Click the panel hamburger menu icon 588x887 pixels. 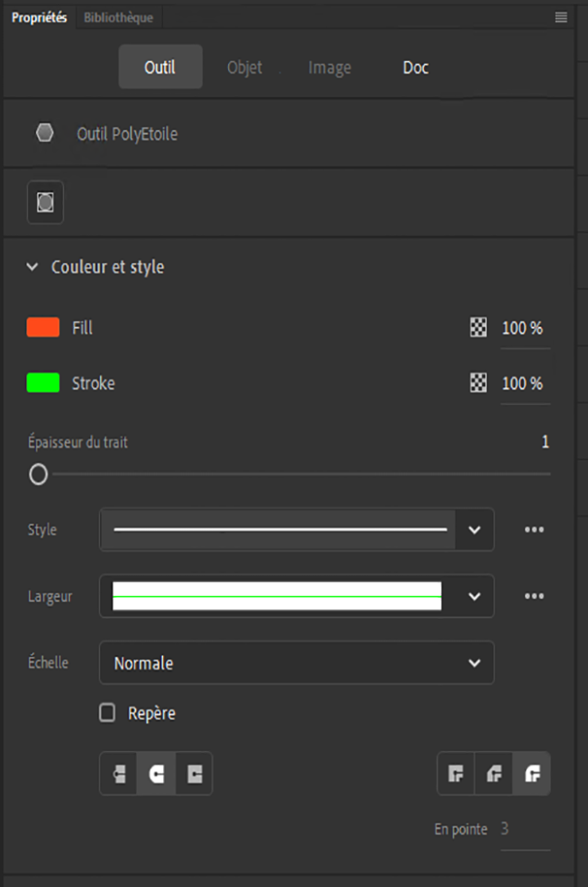561,17
